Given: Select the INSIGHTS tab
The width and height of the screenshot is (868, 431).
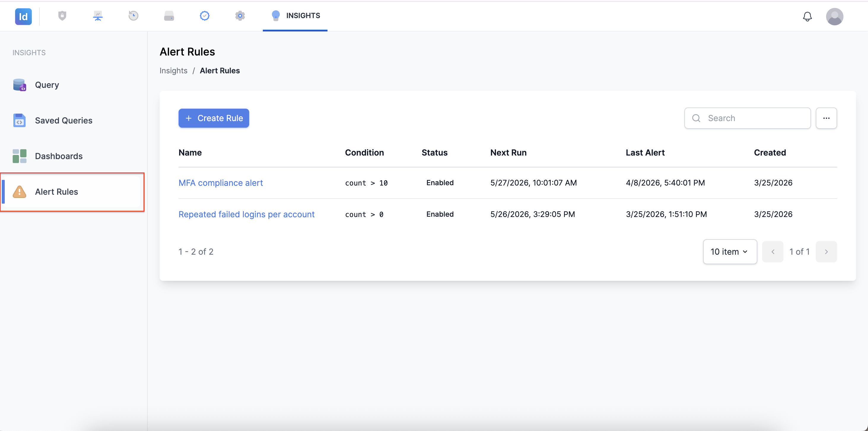Looking at the screenshot, I should click(295, 16).
